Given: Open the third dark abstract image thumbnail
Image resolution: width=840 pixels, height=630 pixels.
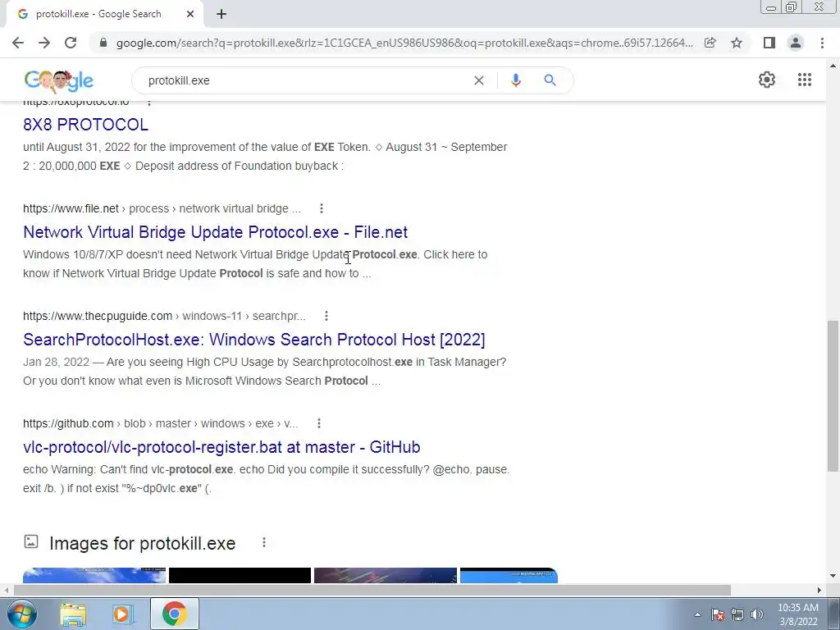Looking at the screenshot, I should (386, 575).
